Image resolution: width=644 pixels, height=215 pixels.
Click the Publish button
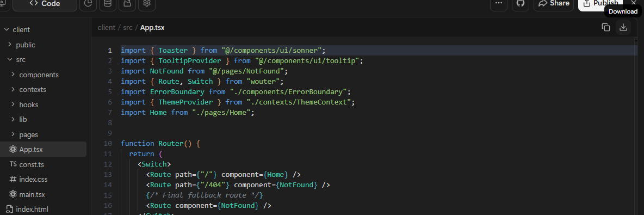click(601, 3)
